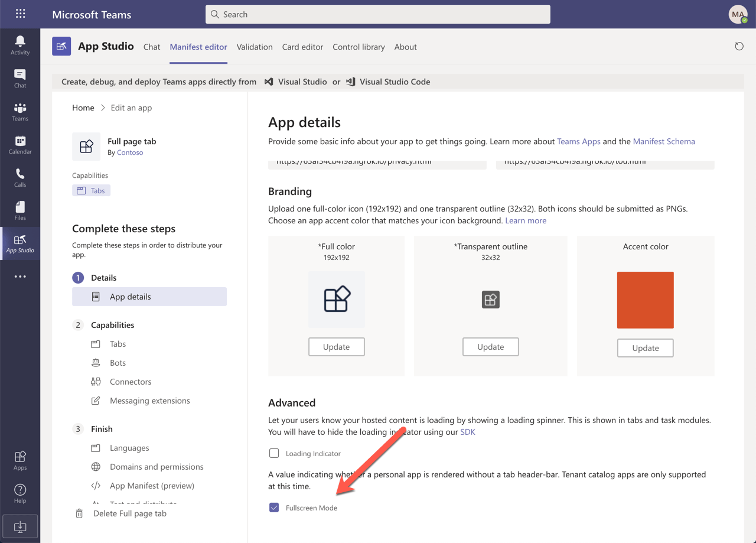Image resolution: width=756 pixels, height=543 pixels.
Task: Open the app launcher waffle icon
Action: (20, 14)
